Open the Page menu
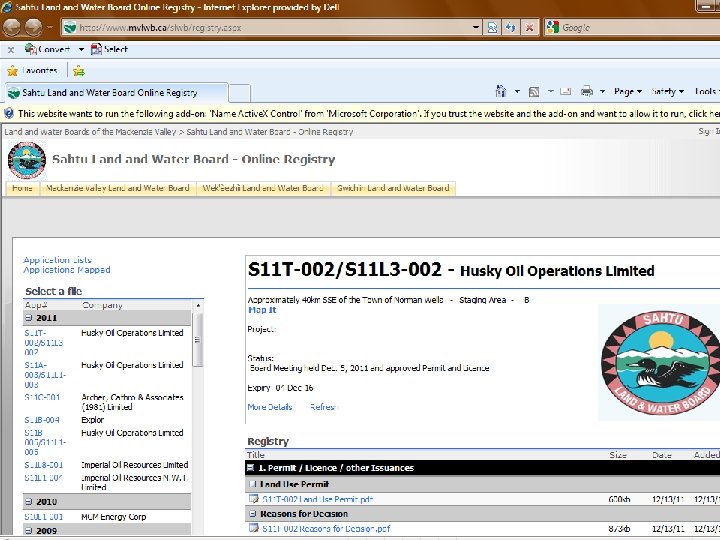This screenshot has height=540, width=720. tap(628, 91)
